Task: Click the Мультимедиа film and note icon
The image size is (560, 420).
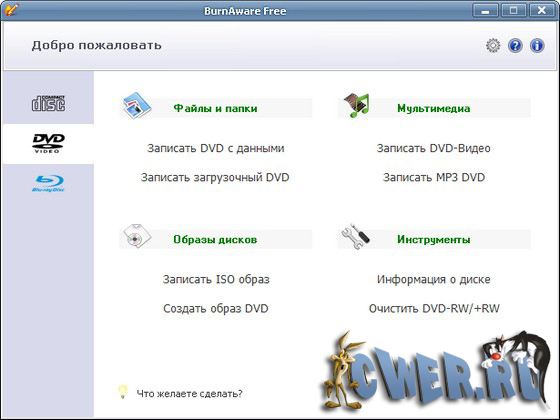Action: (x=356, y=105)
